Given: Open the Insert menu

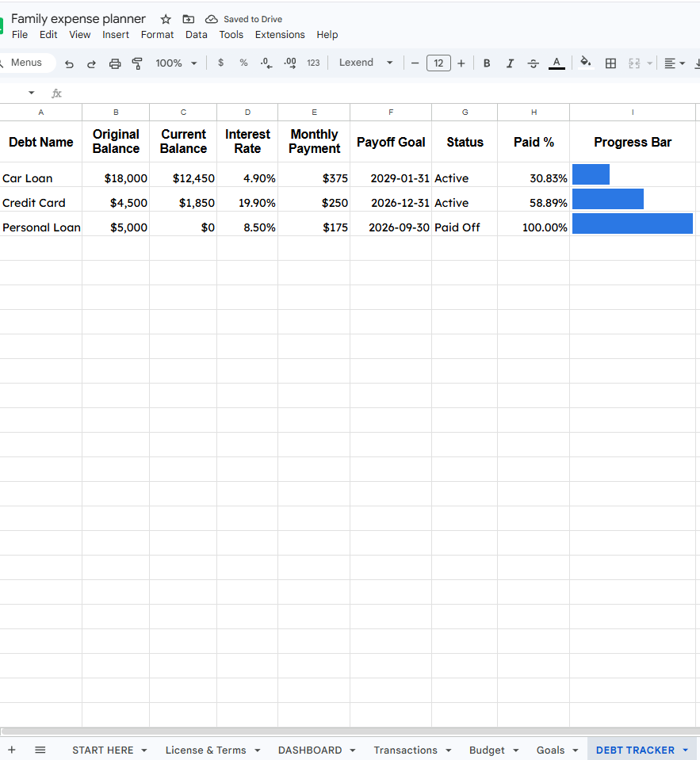Looking at the screenshot, I should pos(116,35).
